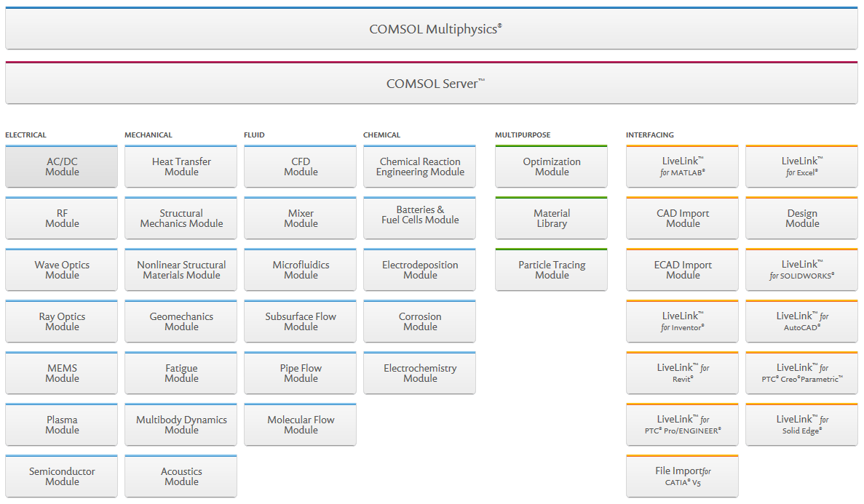Select the Heat Transfer Module

181,167
